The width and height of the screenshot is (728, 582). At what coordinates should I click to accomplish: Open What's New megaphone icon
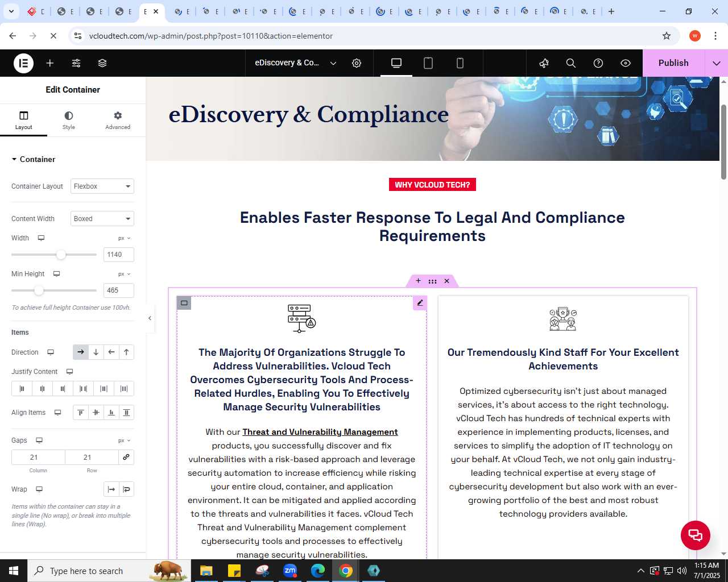(x=544, y=63)
